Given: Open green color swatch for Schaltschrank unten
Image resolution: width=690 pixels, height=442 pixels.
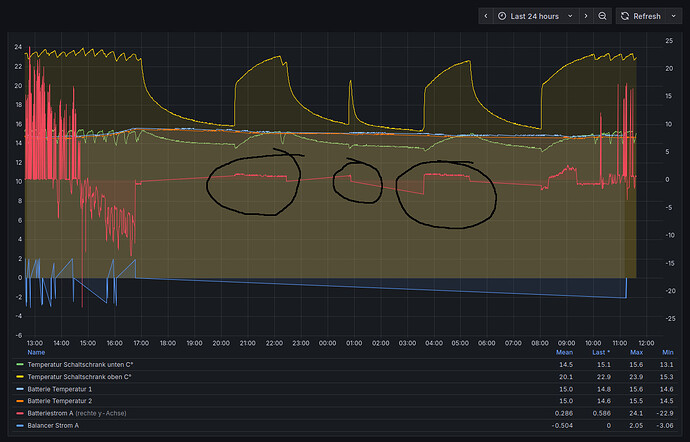Looking at the screenshot, I should click(x=20, y=365).
